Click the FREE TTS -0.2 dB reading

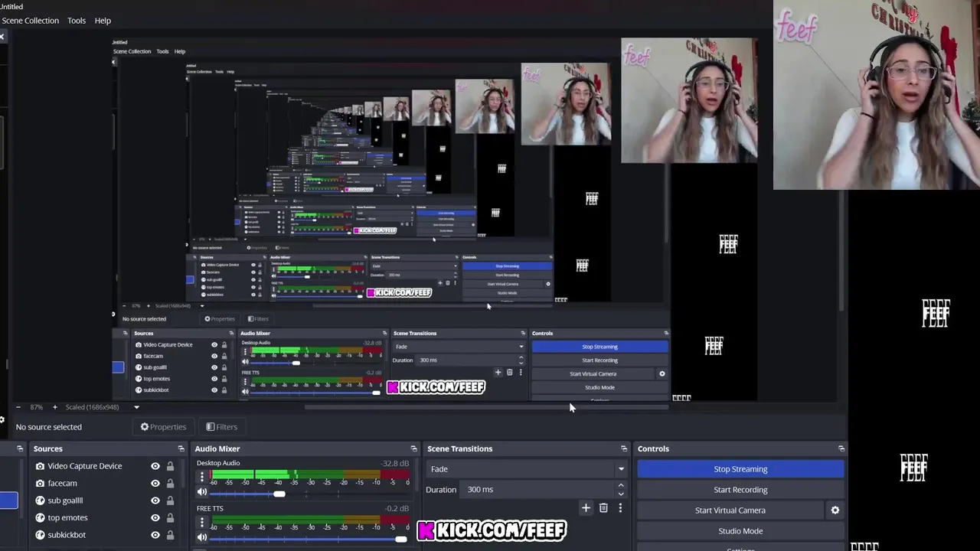(x=397, y=508)
